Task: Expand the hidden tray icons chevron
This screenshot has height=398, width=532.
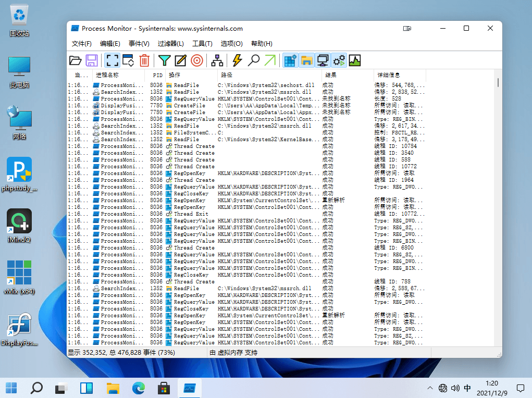Action: [x=430, y=388]
